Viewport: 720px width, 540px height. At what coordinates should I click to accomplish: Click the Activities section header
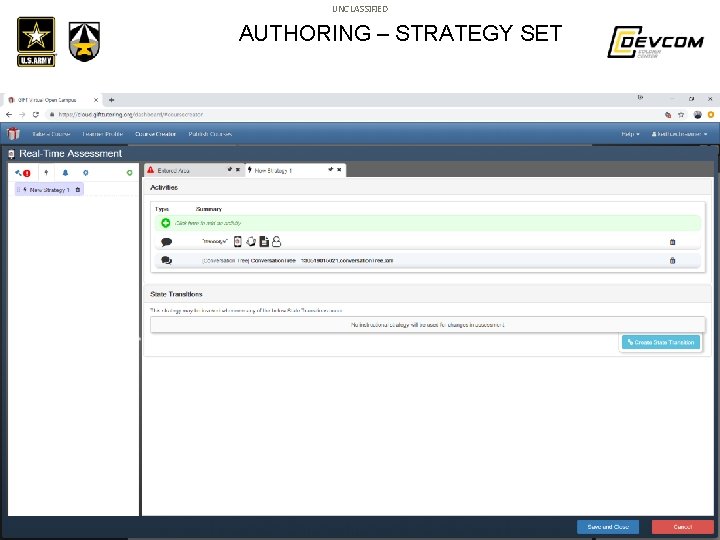coord(164,187)
